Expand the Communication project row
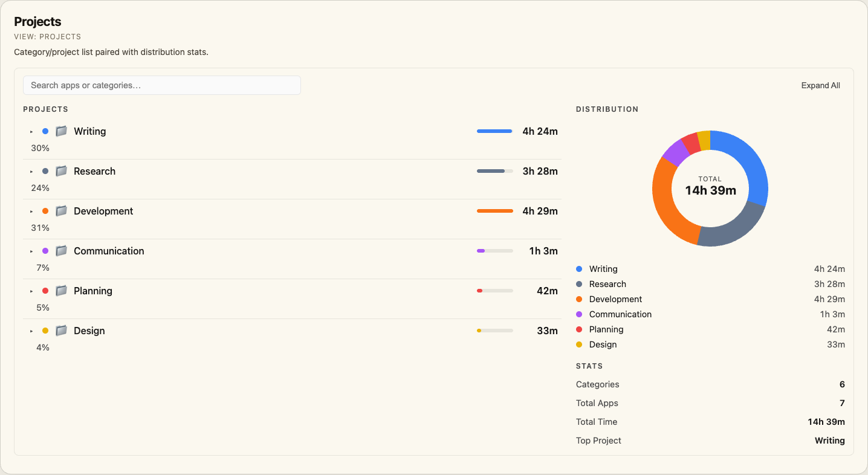The width and height of the screenshot is (868, 475). [31, 251]
